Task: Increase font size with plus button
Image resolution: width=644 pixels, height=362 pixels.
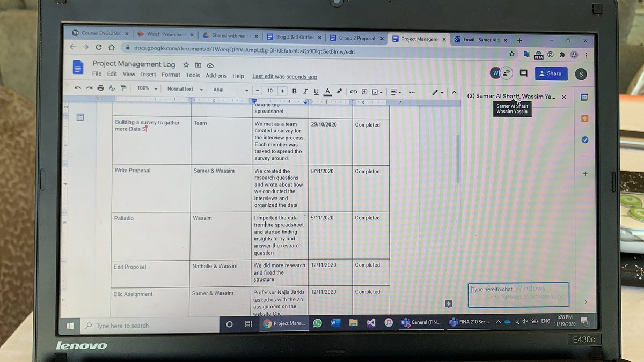Action: [283, 91]
